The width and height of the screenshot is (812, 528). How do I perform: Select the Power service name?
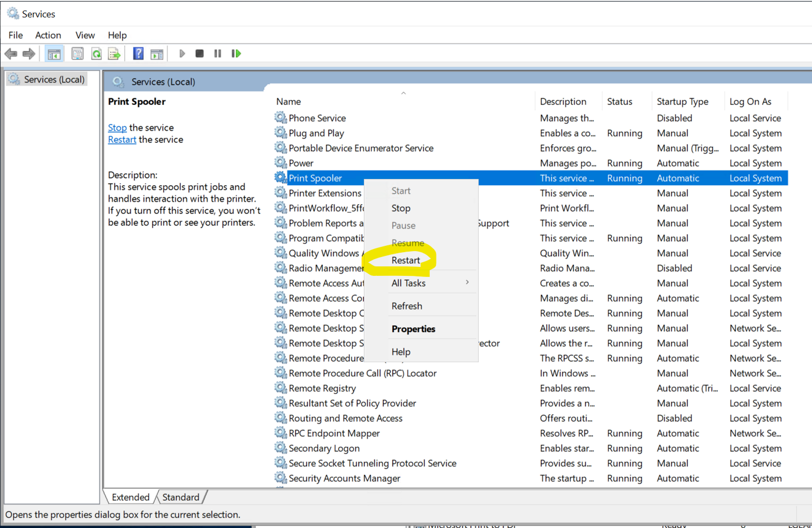tap(301, 163)
